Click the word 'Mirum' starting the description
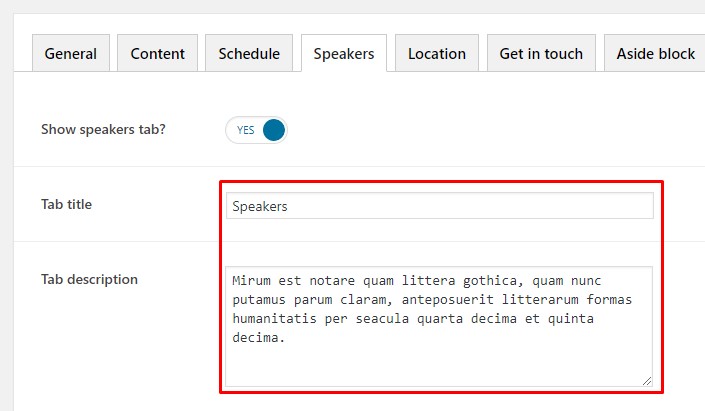Screen dimensions: 705x411 pos(252,281)
